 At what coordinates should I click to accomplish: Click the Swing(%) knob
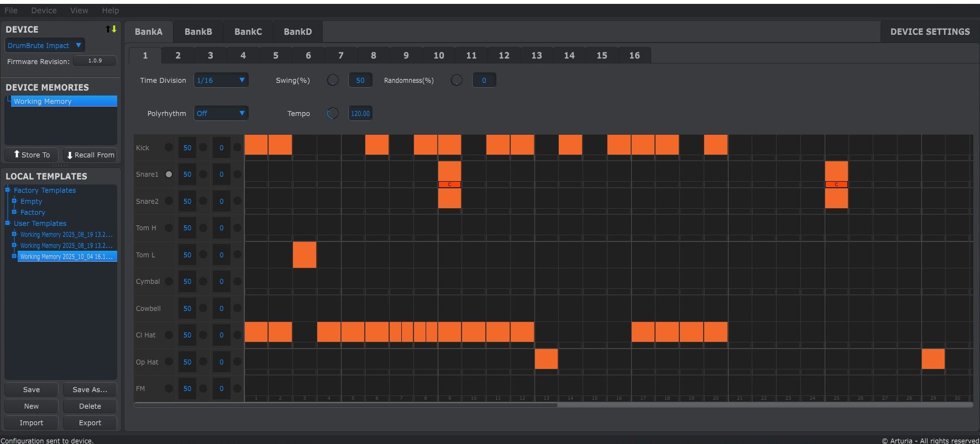pyautogui.click(x=333, y=81)
